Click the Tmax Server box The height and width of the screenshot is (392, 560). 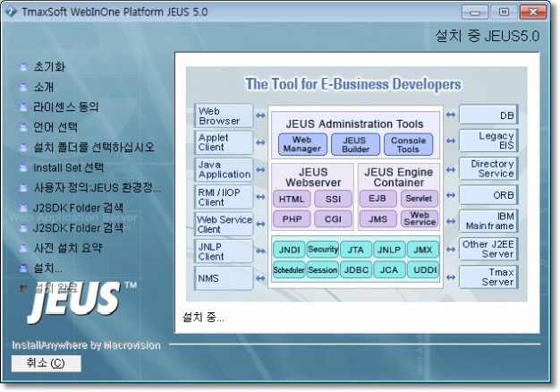click(488, 277)
